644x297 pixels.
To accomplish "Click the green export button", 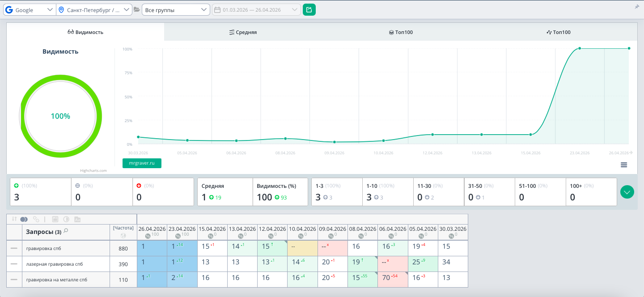I will click(309, 9).
